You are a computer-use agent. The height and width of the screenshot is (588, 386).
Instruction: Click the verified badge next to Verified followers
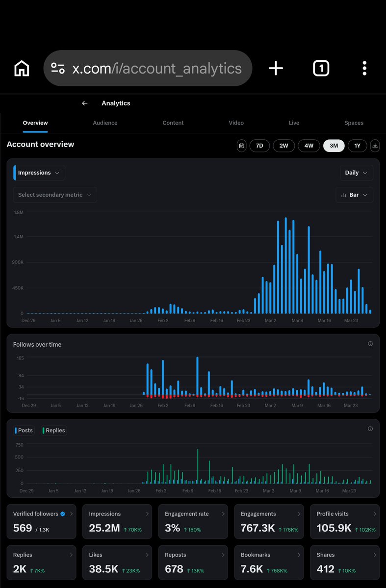pos(63,514)
